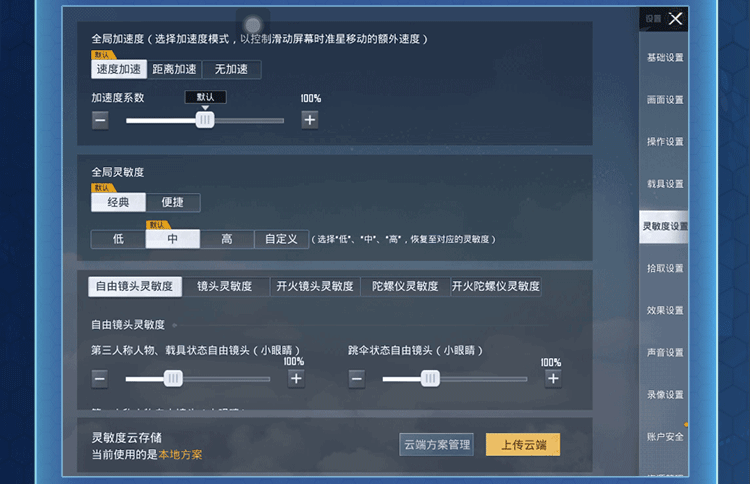Open 云端方案管理
This screenshot has height=484, width=750.
(x=437, y=445)
